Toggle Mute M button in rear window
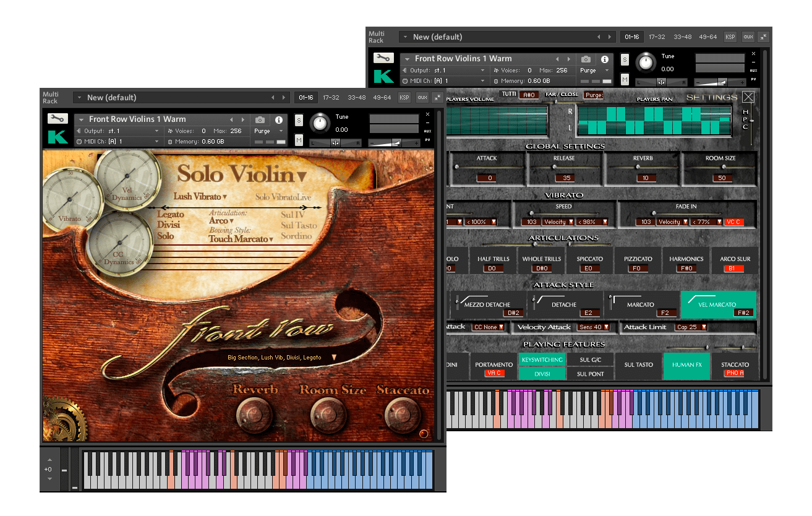Screen dimensions: 812x516 click(x=625, y=79)
